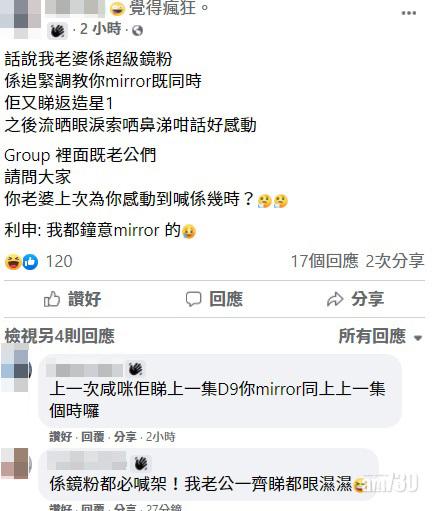Click 回覆 under the first comment

[93, 437]
